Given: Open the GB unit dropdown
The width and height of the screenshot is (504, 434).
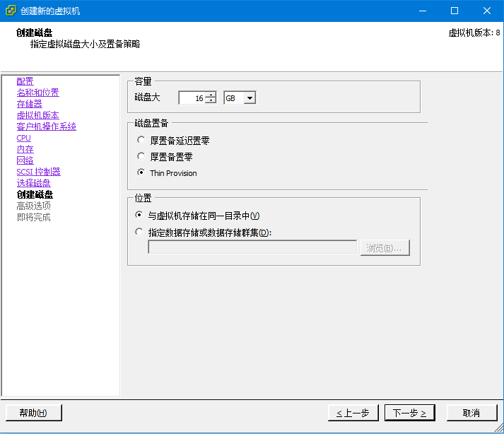Looking at the screenshot, I should click(x=250, y=98).
